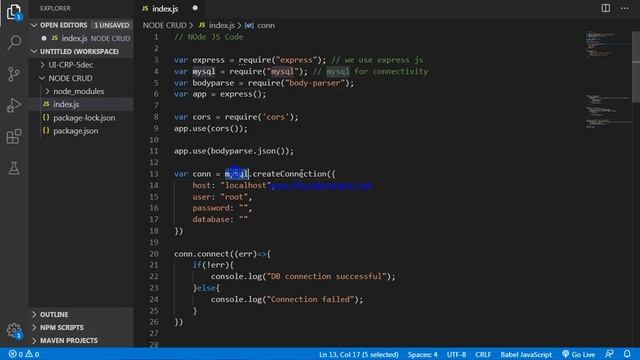
Task: Expand the Outline panel
Action: tap(82, 314)
